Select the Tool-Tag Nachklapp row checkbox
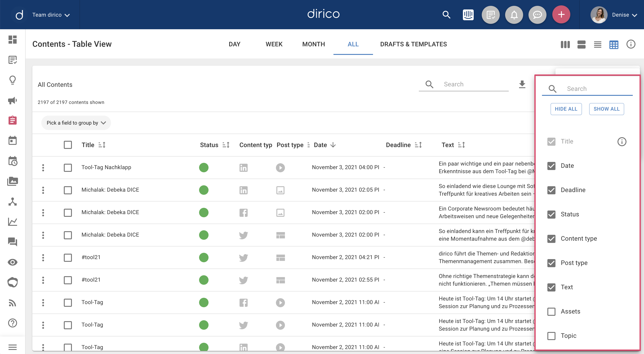 click(x=68, y=167)
